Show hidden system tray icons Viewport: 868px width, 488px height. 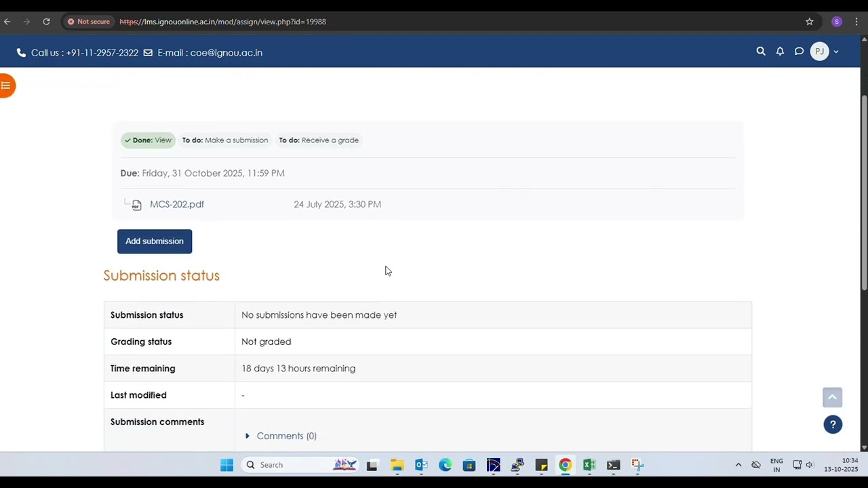click(x=738, y=465)
